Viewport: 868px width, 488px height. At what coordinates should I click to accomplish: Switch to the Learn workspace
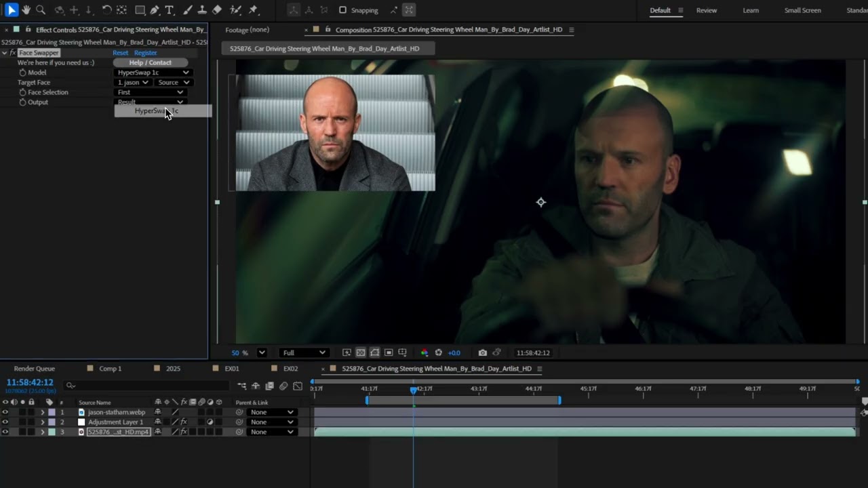pyautogui.click(x=751, y=10)
